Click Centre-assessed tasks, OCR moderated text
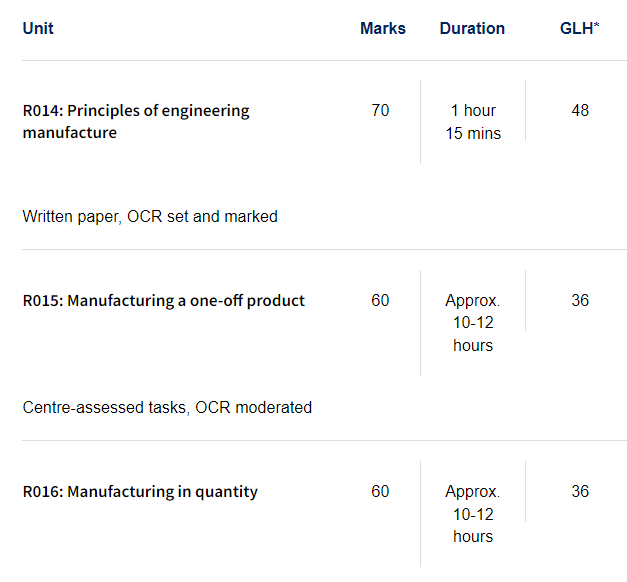Image resolution: width=627 pixels, height=582 pixels. coord(167,408)
